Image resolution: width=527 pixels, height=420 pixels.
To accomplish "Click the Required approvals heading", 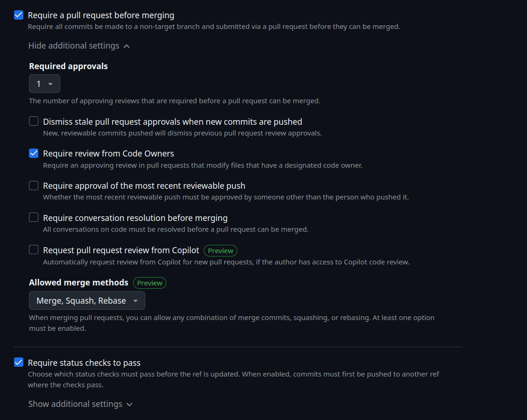I will (x=68, y=66).
